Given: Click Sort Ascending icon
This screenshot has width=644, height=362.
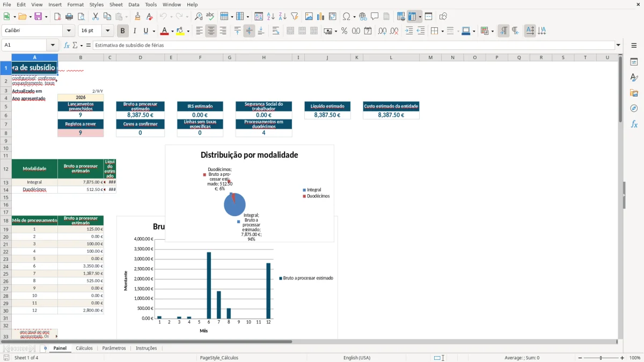Looking at the screenshot, I should click(270, 17).
